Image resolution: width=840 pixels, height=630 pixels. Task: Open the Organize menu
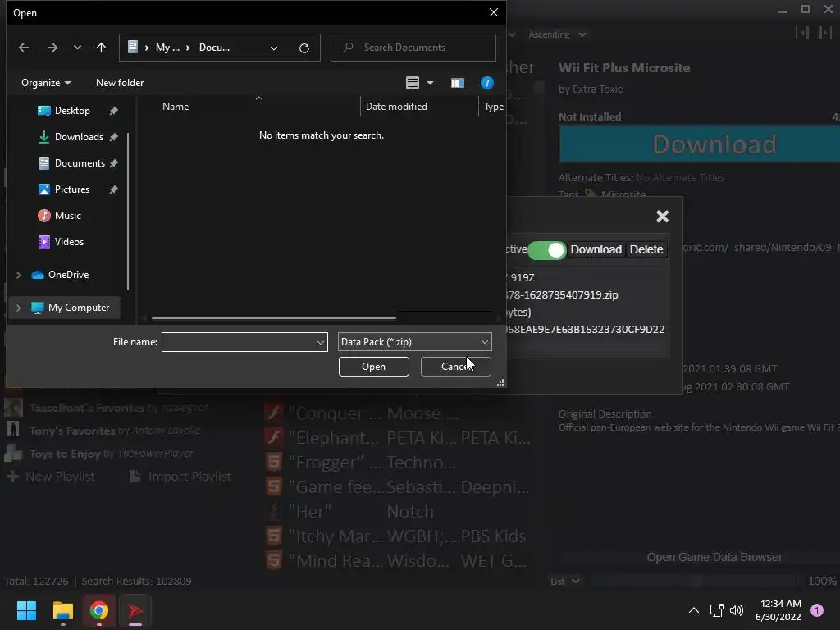[x=46, y=83]
